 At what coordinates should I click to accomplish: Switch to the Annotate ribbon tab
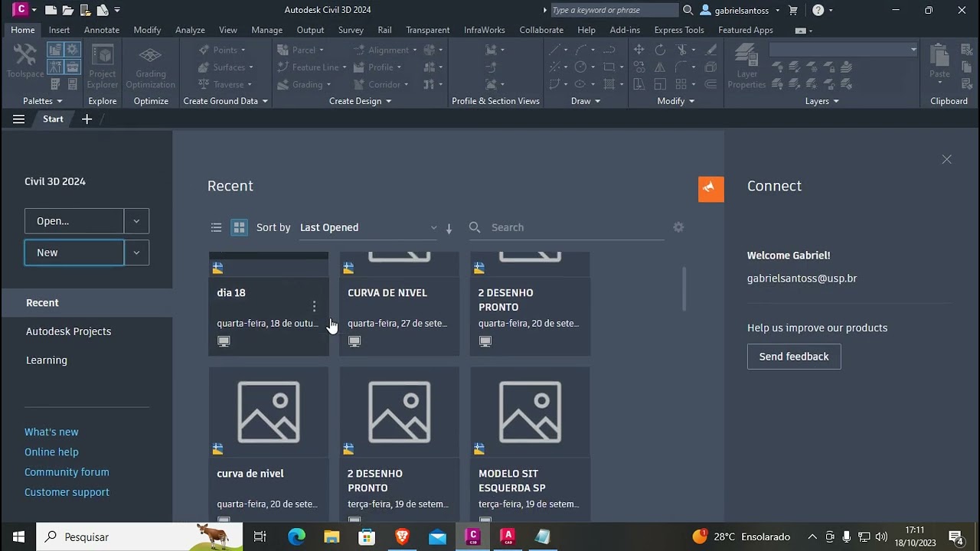(102, 30)
